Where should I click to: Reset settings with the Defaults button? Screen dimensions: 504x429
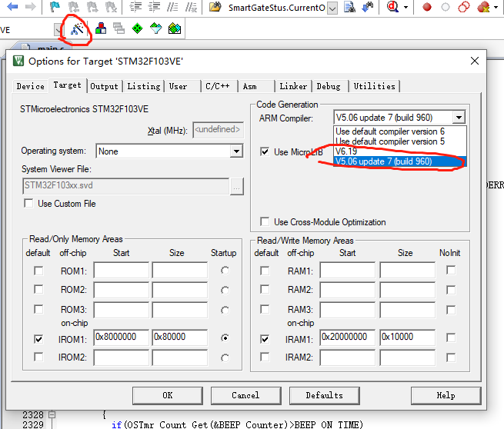click(324, 395)
